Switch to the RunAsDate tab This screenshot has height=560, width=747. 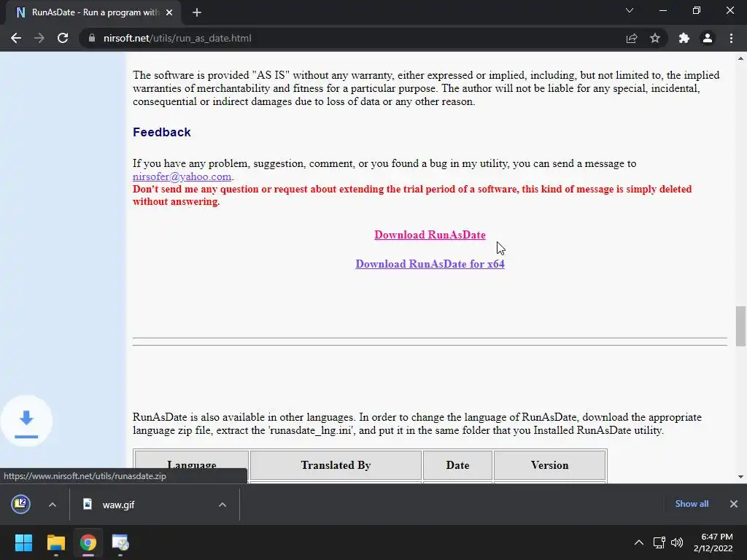(x=94, y=12)
